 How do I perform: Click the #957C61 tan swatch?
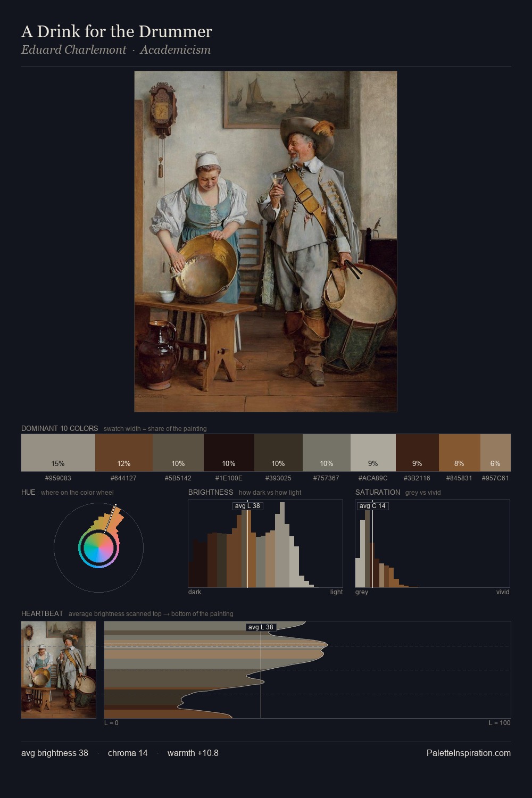[495, 453]
